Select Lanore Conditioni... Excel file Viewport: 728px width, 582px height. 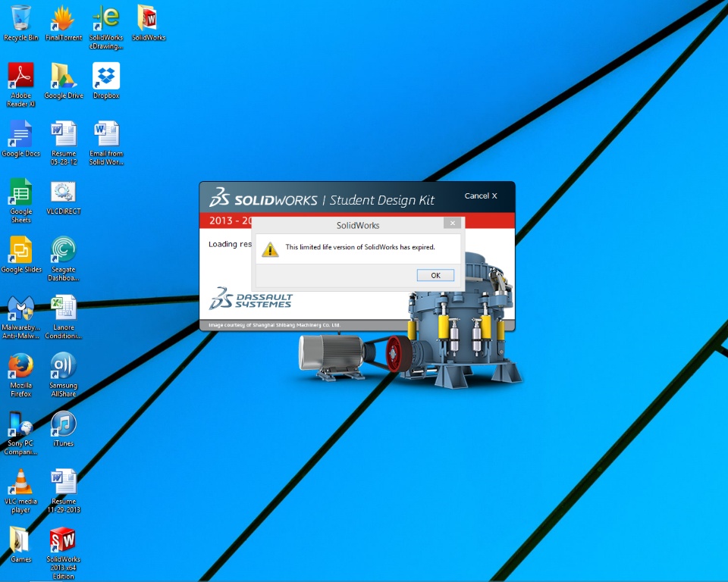[x=64, y=317]
